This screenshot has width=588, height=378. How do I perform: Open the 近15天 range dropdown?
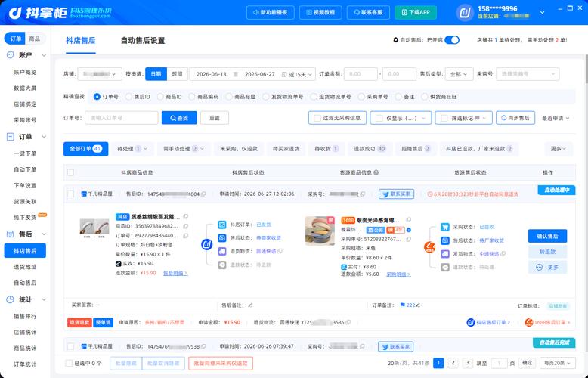click(x=301, y=74)
